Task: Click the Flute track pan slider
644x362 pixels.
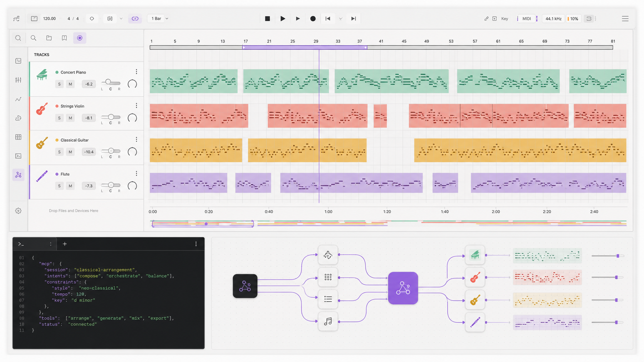Action: pyautogui.click(x=111, y=185)
